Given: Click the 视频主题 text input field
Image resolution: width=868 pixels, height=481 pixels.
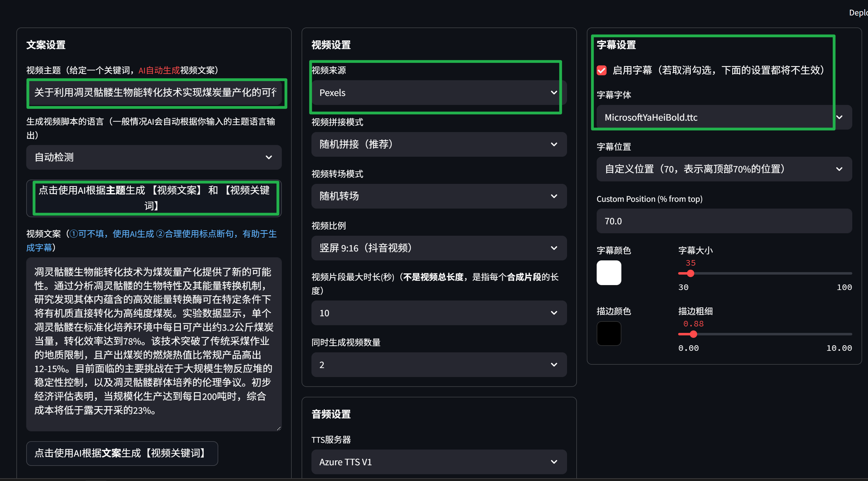Looking at the screenshot, I should coord(155,93).
